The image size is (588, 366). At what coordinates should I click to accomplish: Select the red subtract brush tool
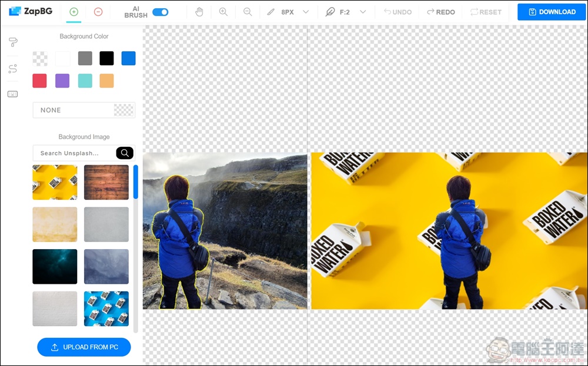pos(98,12)
